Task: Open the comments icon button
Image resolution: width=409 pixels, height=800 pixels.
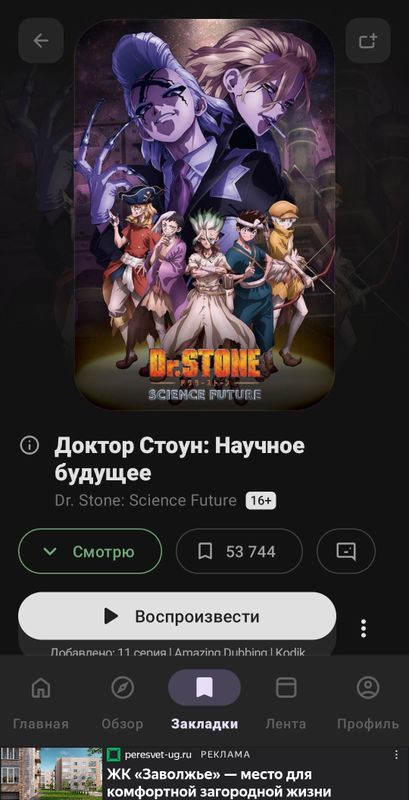Action: (x=346, y=552)
